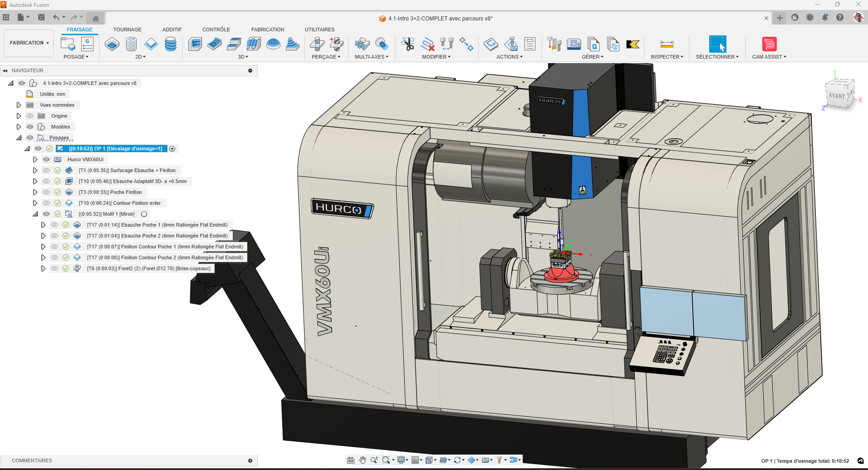Toggle visibility of Modèles folder
This screenshot has height=470, width=868.
[30, 127]
